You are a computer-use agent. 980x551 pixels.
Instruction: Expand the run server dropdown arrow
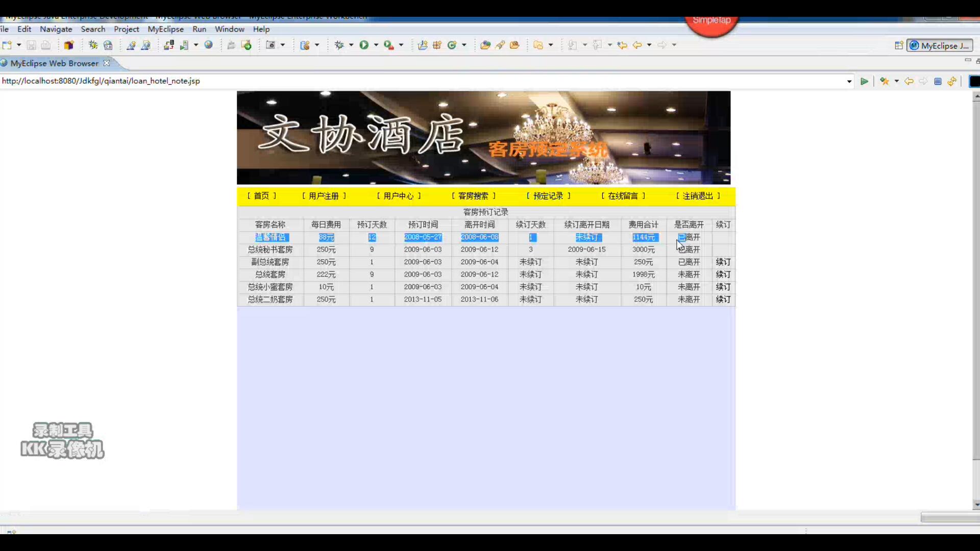(x=195, y=45)
